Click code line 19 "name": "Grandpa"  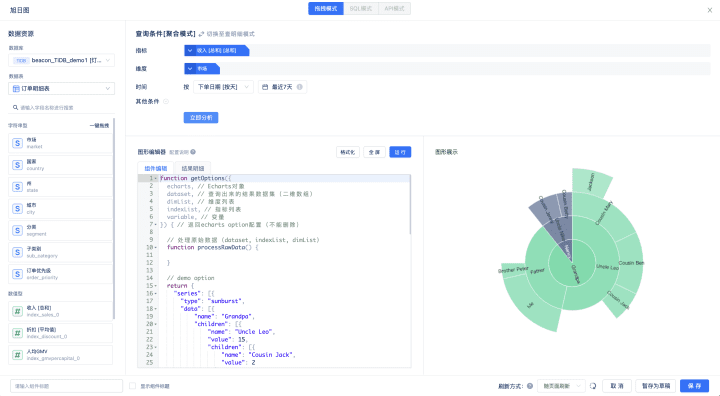[225, 317]
